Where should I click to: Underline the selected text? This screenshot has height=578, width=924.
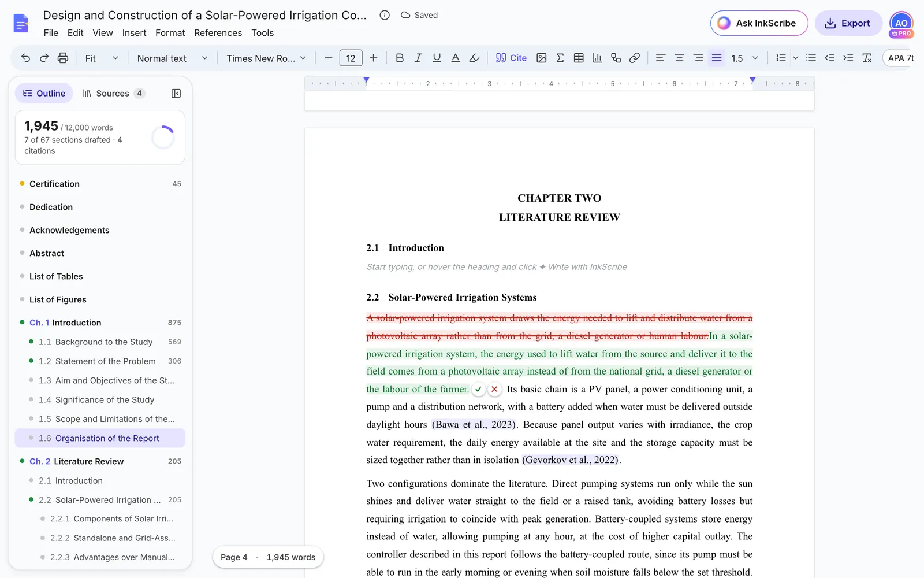[437, 58]
